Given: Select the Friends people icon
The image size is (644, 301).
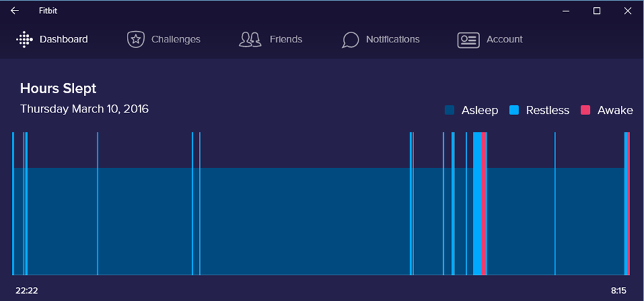Looking at the screenshot, I should tap(250, 40).
